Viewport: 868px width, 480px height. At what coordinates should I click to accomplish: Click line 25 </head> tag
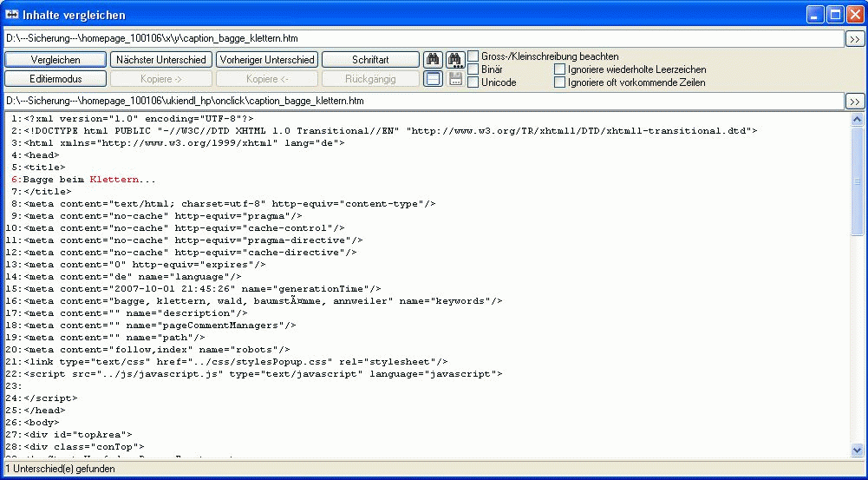point(44,411)
